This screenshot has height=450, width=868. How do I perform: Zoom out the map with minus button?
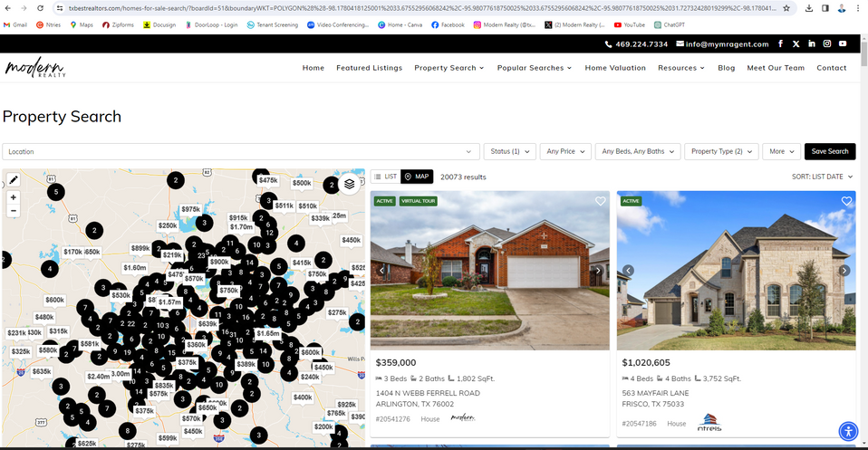click(14, 210)
